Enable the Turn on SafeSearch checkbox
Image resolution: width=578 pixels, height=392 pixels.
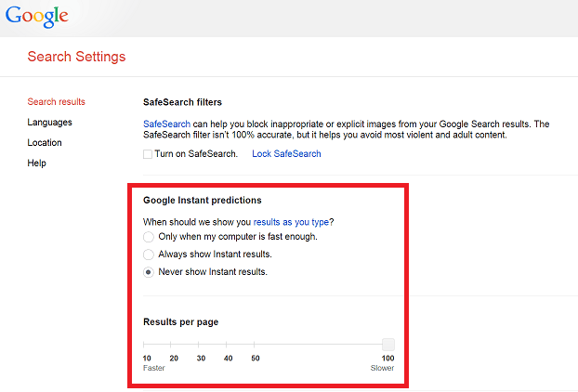pyautogui.click(x=148, y=154)
